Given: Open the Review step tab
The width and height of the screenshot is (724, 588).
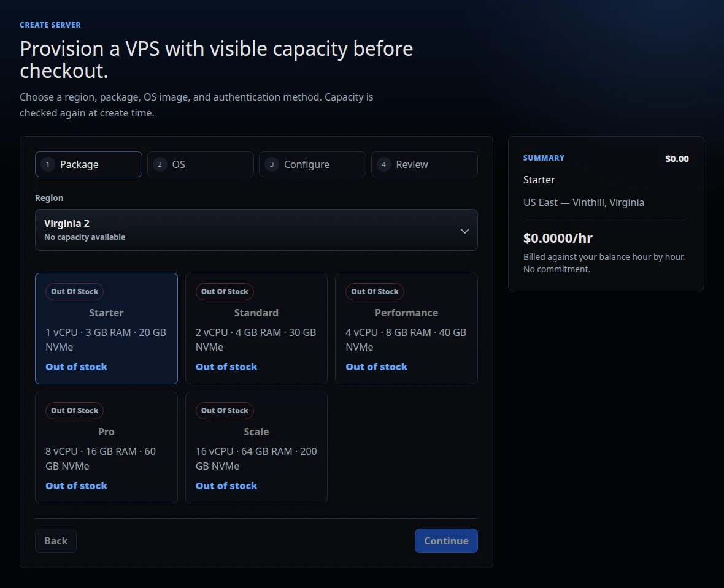Looking at the screenshot, I should click(425, 164).
